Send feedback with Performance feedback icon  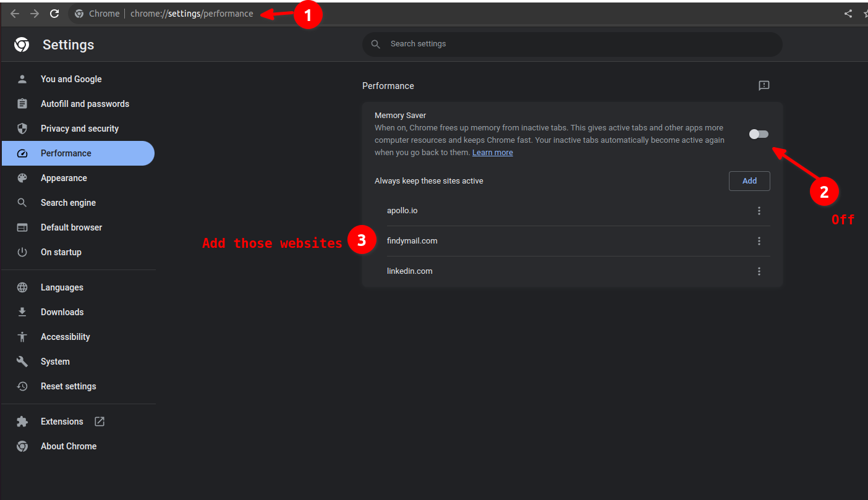[764, 85]
